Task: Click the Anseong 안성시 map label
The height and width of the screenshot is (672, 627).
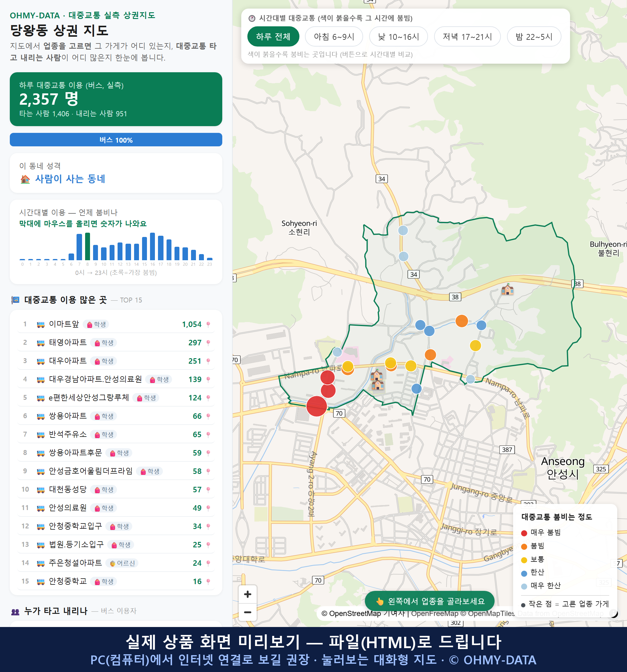Action: (563, 468)
